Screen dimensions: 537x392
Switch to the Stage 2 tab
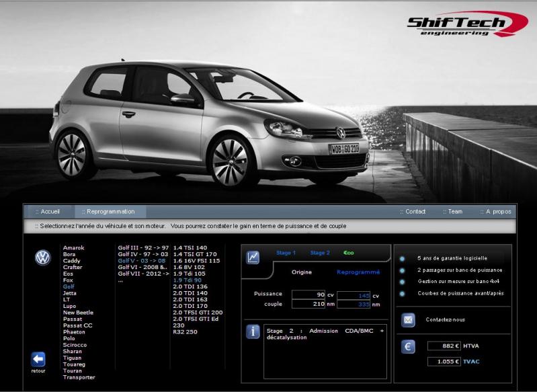(x=320, y=253)
